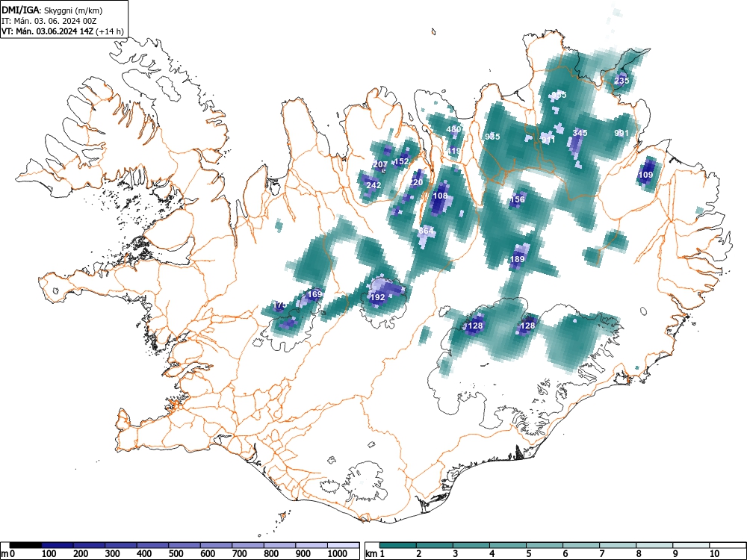
Task: Click the '935' visibility label
Action: click(492, 136)
